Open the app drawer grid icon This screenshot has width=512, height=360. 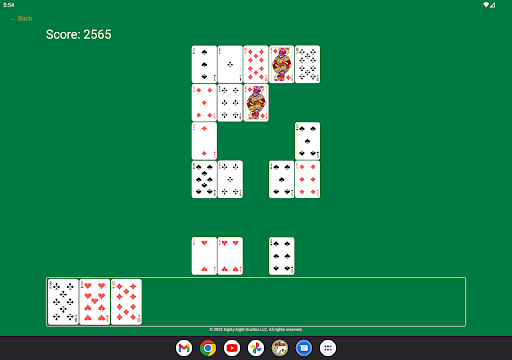328,348
